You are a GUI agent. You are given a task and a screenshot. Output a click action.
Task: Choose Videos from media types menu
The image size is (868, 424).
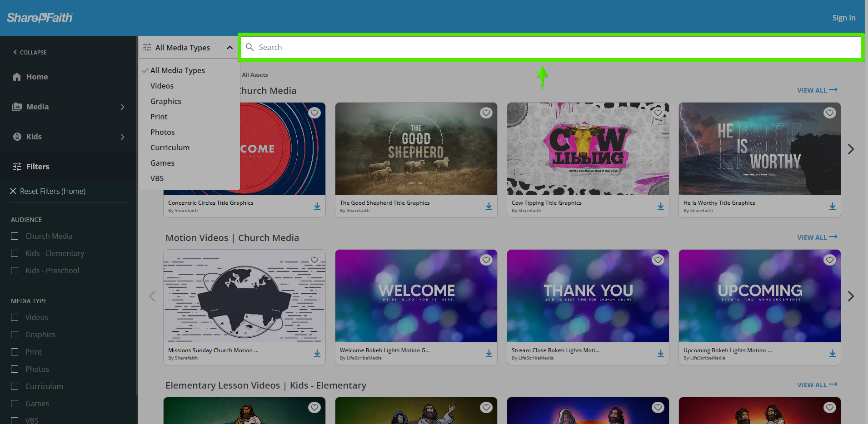tap(162, 86)
